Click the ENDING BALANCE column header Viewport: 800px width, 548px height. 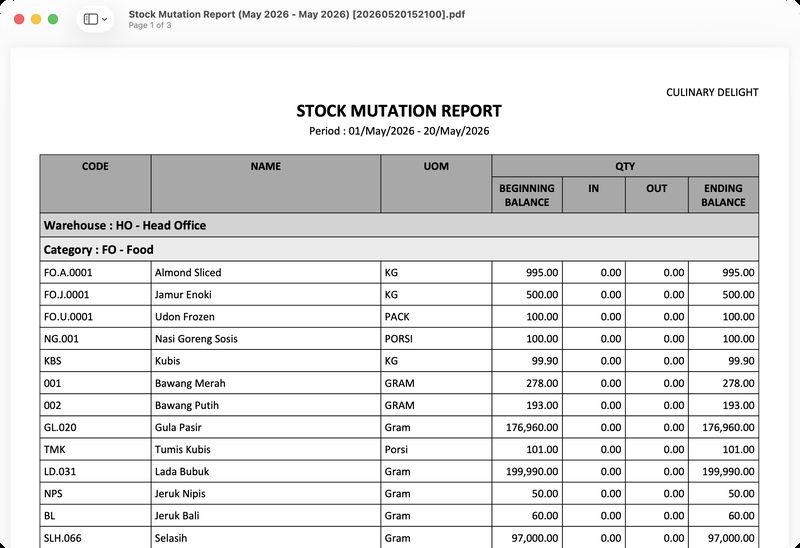(723, 195)
